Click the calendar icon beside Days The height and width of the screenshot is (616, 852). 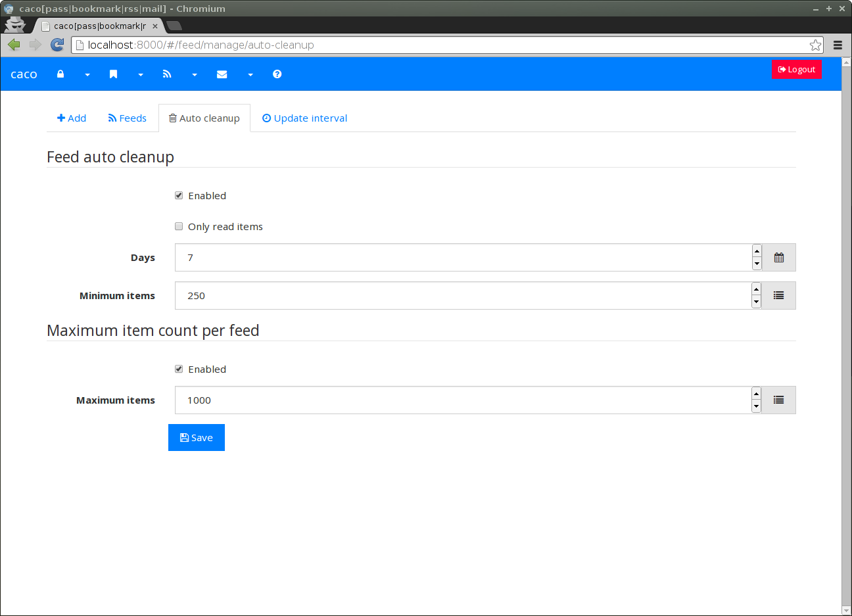779,258
